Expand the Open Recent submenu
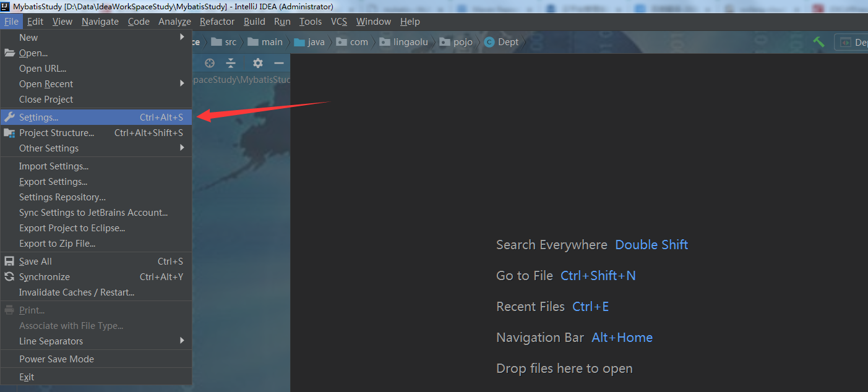 pyautogui.click(x=96, y=84)
